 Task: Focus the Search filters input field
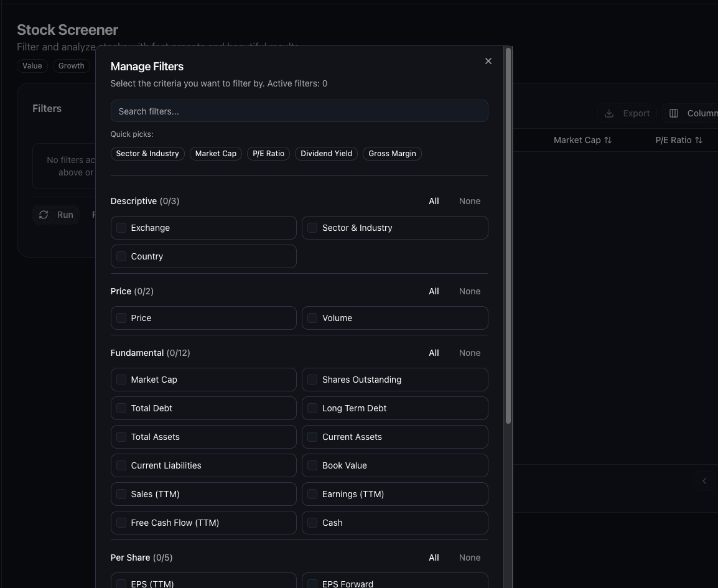299,111
